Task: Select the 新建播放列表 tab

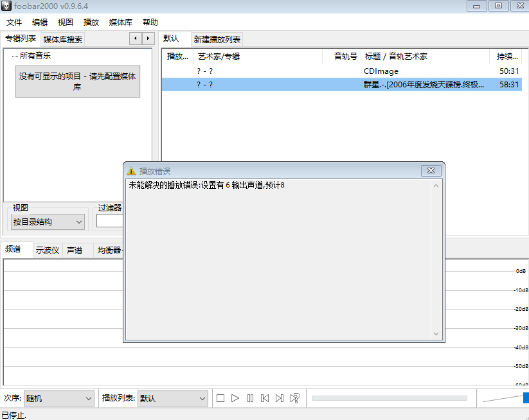Action: click(217, 39)
